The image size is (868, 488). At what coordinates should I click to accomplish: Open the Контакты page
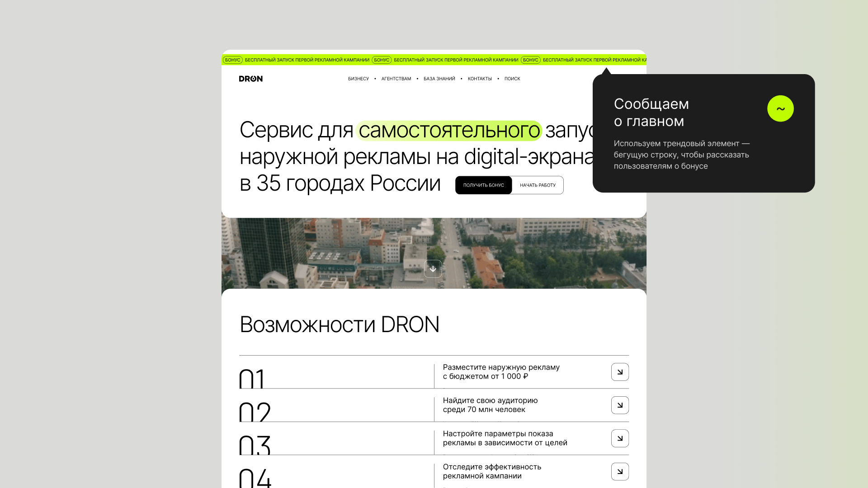point(480,79)
